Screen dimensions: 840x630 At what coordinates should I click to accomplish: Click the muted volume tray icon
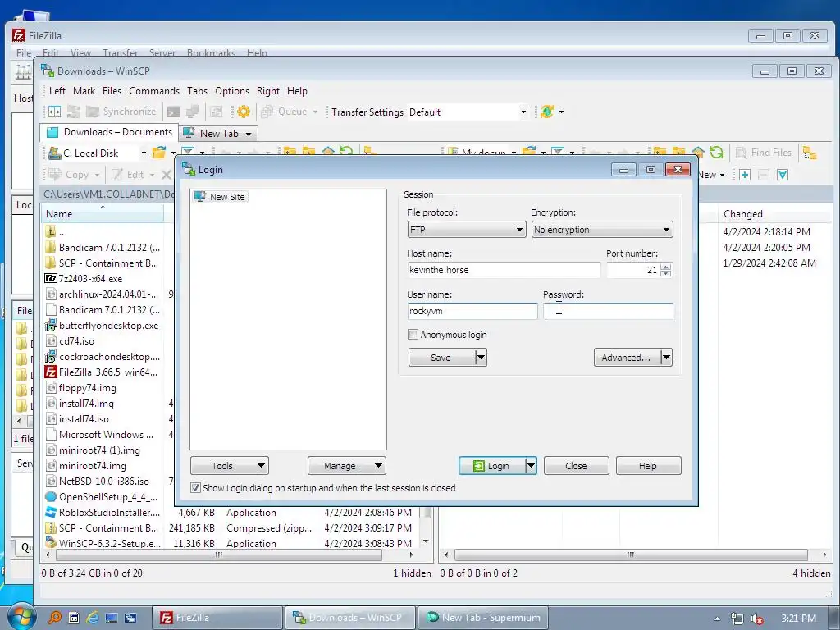757,619
